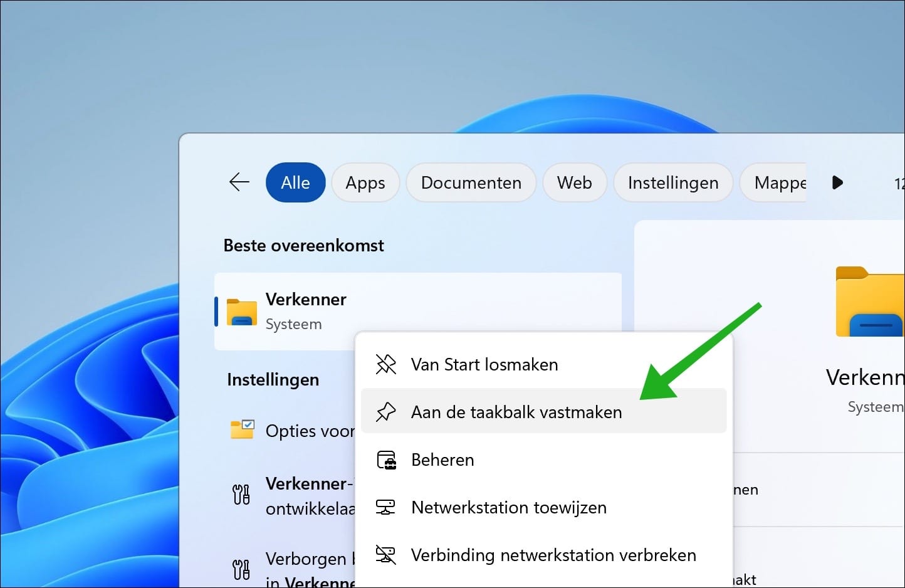Open the 'Opties voor' folder settings icon
The height and width of the screenshot is (588, 905).
pos(242,430)
